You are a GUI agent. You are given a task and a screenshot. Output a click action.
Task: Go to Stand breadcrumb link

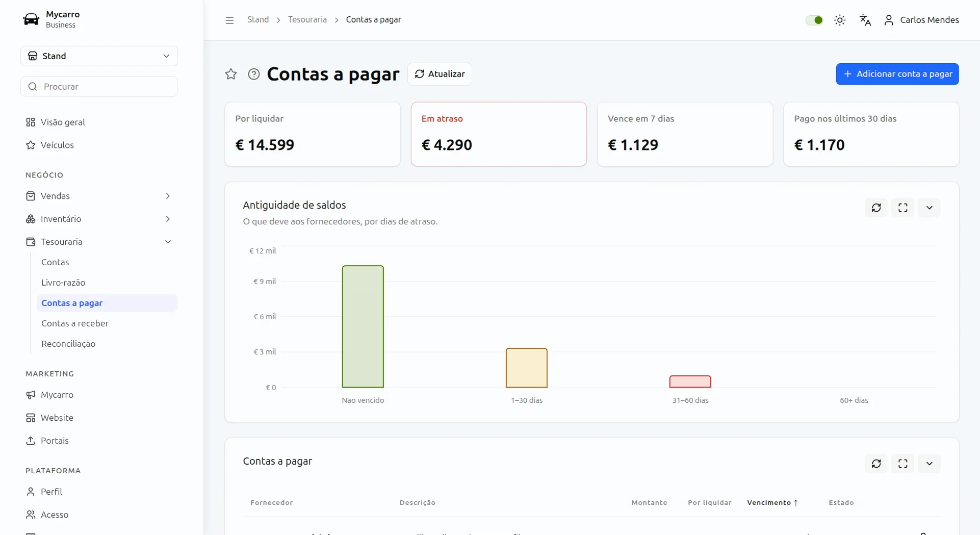click(258, 19)
